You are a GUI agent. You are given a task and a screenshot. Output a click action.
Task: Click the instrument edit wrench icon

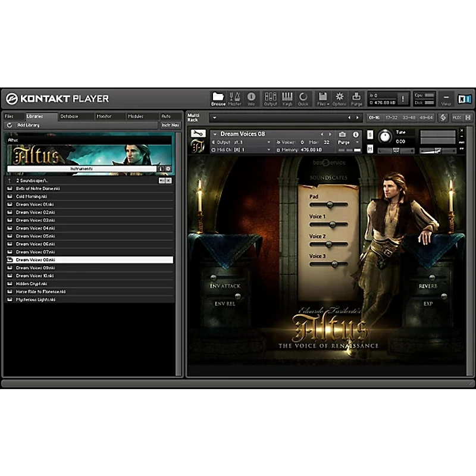pyautogui.click(x=198, y=133)
